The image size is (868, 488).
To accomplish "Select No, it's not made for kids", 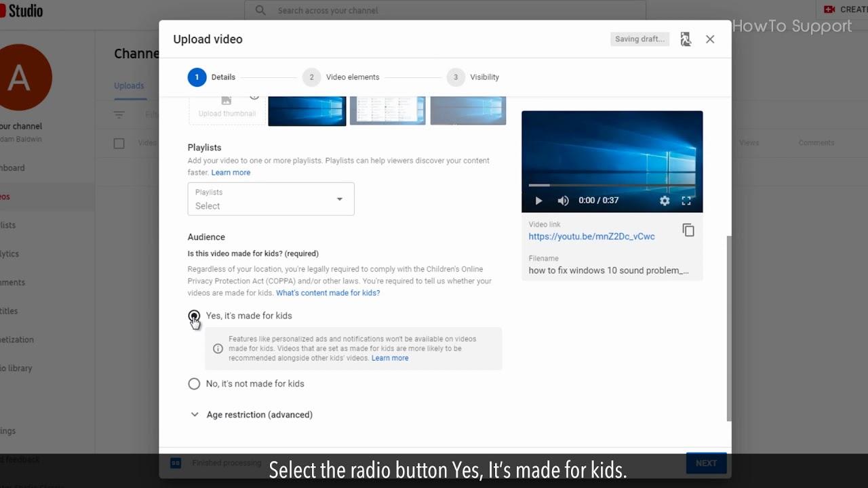I will point(194,384).
